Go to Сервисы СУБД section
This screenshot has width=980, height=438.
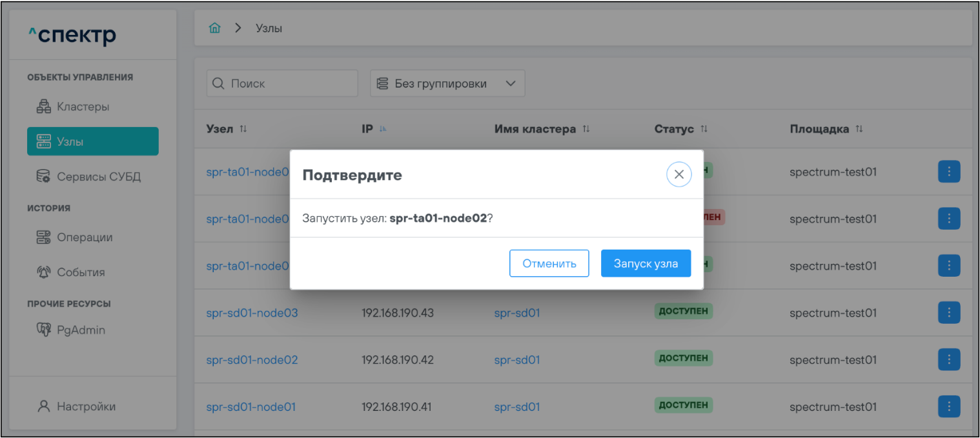coord(98,176)
